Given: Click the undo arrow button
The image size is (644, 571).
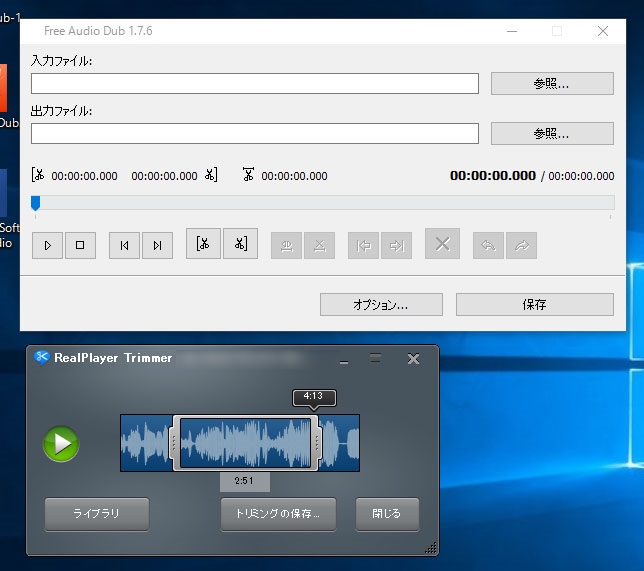Looking at the screenshot, I should pyautogui.click(x=488, y=246).
